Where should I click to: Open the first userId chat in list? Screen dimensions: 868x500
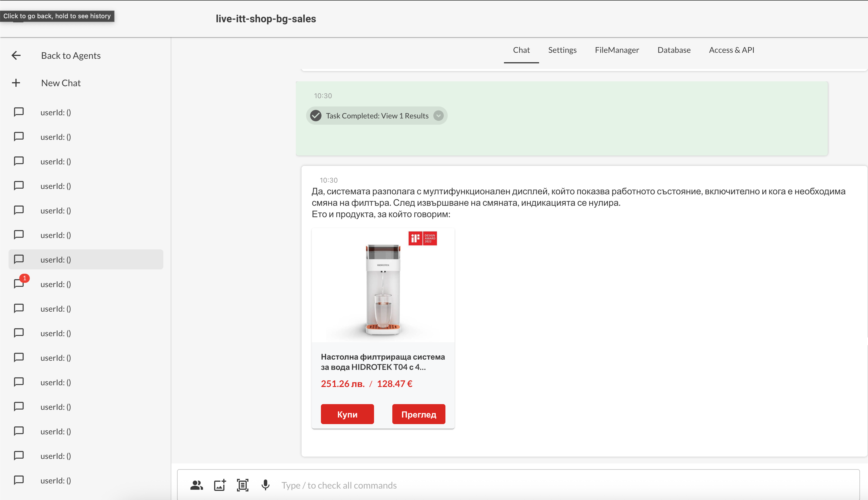(x=56, y=113)
